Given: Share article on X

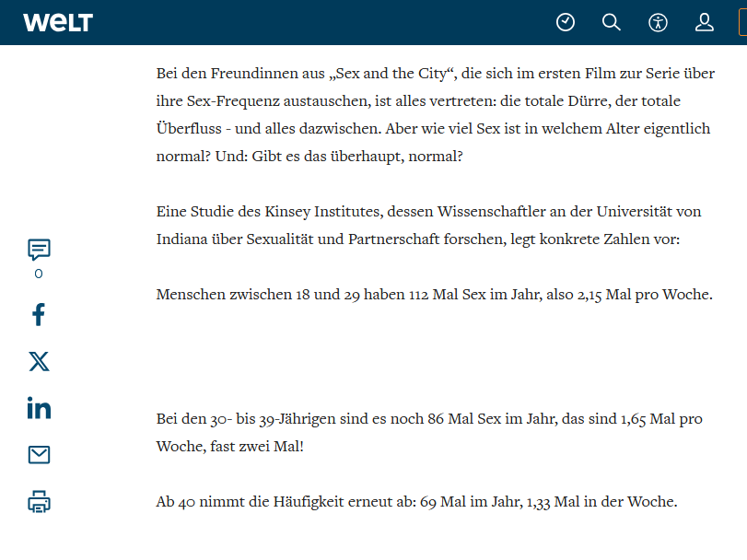Looking at the screenshot, I should pos(39,361).
